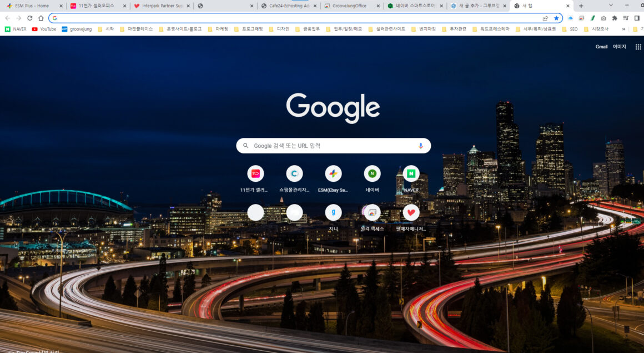Open the Gmail link

click(601, 47)
